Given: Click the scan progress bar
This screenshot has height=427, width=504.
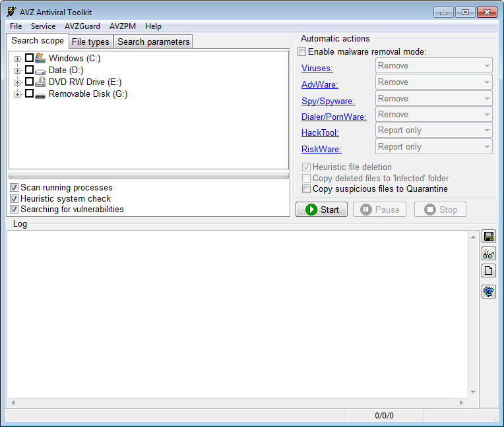Looking at the screenshot, I should pos(148,176).
